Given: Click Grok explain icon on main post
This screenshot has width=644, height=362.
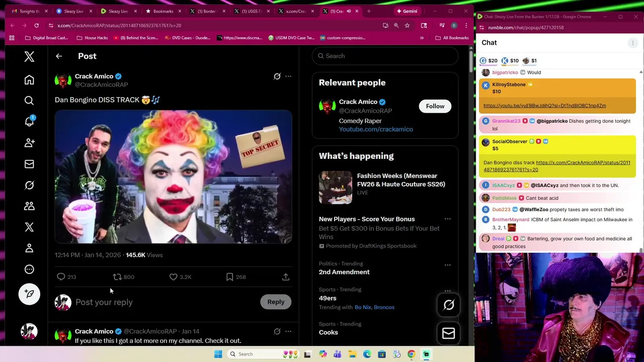Looking at the screenshot, I should coord(277,76).
